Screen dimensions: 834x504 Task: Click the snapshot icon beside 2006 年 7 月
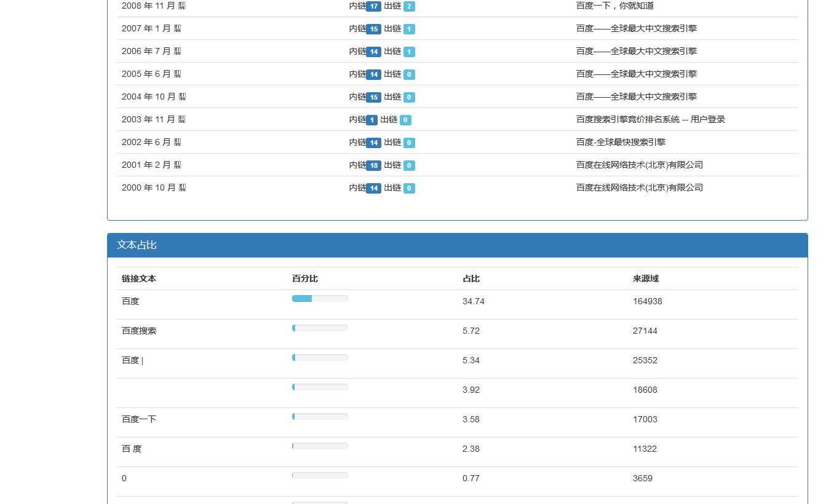coord(178,51)
